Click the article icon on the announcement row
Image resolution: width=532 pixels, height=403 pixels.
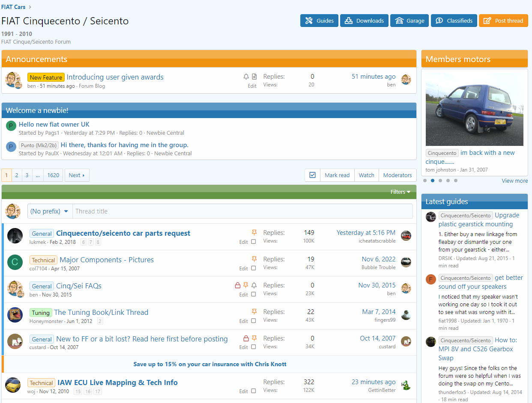tap(254, 77)
